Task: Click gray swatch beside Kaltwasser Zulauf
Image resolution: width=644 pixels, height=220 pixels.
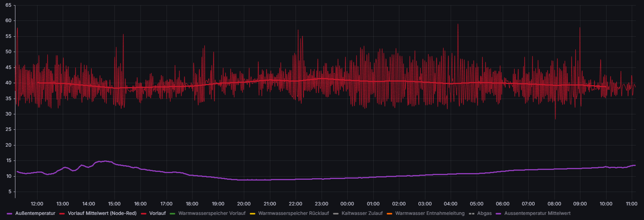Action: click(x=336, y=214)
